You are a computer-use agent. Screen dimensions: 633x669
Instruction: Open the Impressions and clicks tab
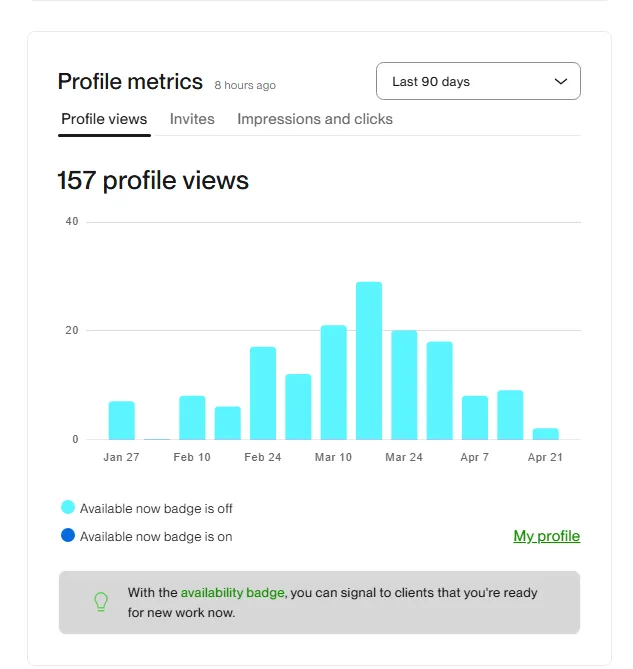[315, 119]
